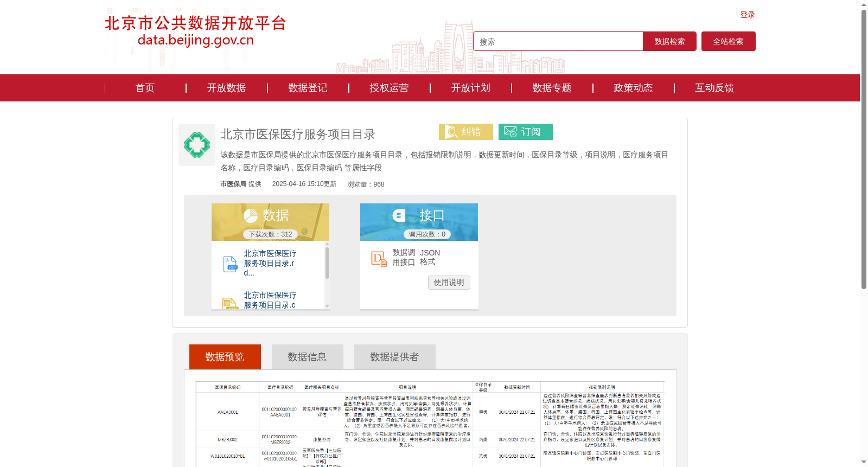Click the 搜索 input field
The image size is (868, 467).
click(558, 41)
